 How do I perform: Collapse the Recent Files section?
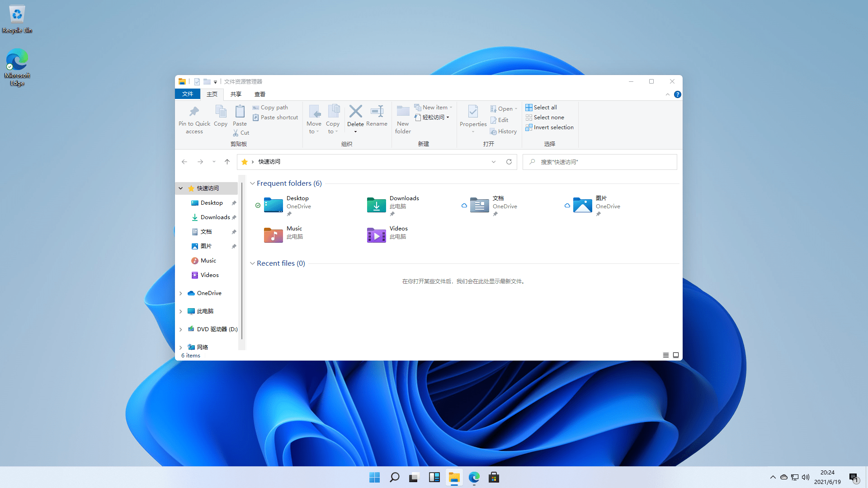click(x=252, y=263)
